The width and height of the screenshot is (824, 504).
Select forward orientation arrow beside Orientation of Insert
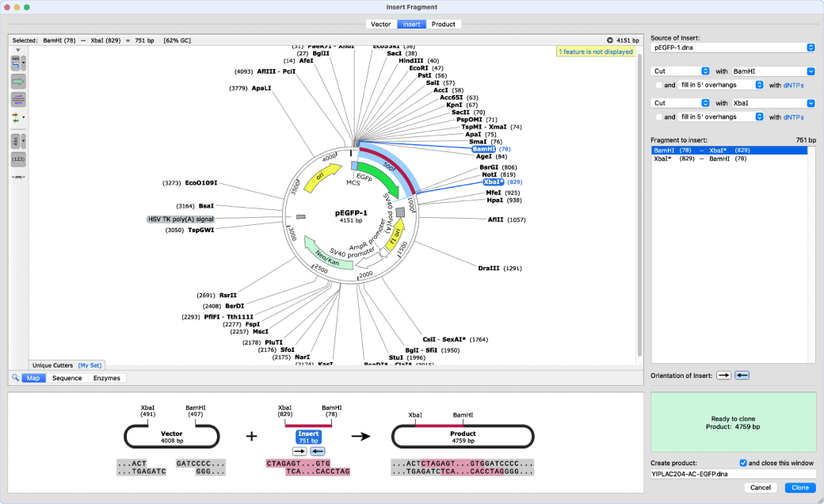pyautogui.click(x=723, y=376)
